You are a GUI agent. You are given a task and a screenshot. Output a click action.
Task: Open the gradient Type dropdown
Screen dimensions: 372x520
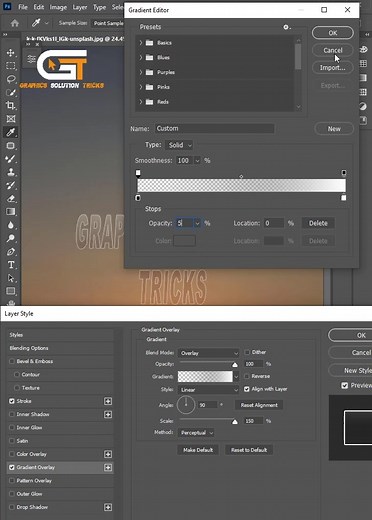click(179, 145)
